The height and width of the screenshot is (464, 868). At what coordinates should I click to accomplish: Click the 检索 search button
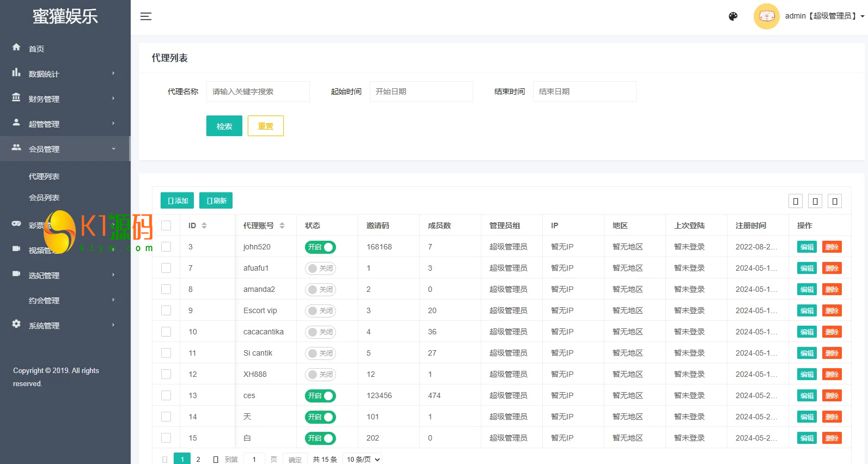[224, 126]
